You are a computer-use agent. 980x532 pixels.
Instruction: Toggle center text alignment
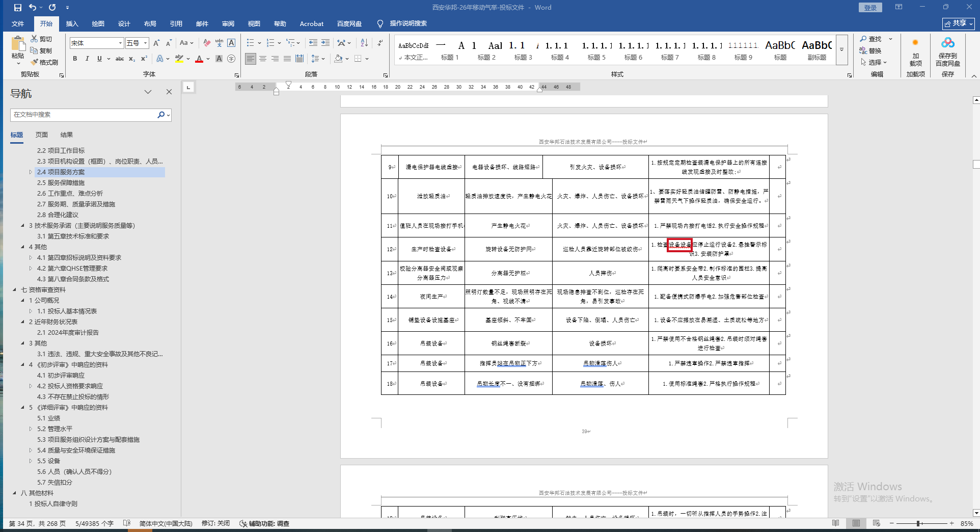263,59
